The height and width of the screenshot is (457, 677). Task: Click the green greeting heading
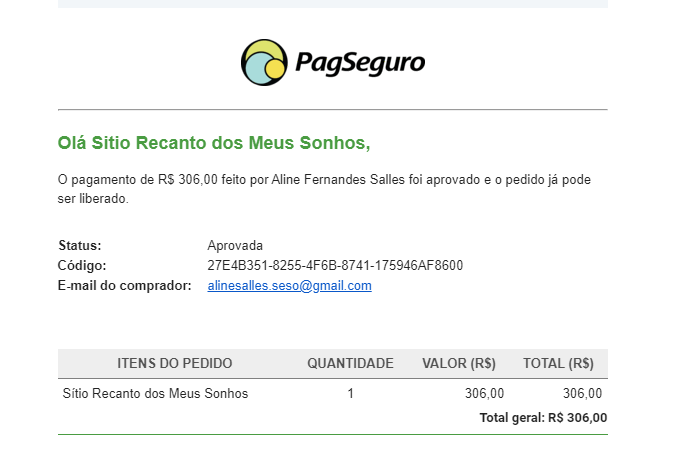click(214, 143)
